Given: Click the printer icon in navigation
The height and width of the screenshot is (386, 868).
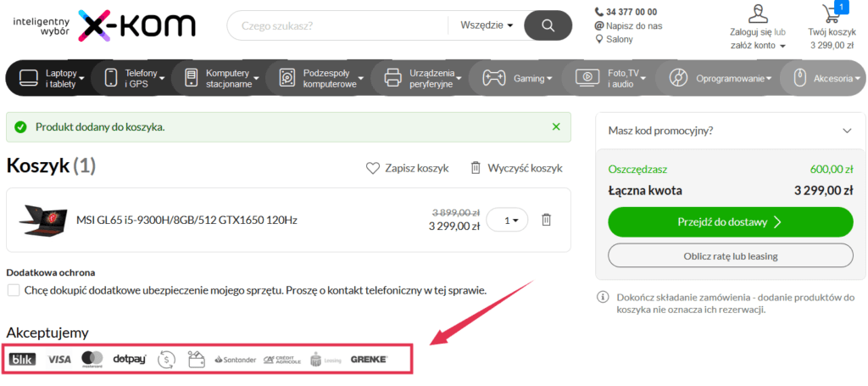Looking at the screenshot, I should pyautogui.click(x=392, y=78).
